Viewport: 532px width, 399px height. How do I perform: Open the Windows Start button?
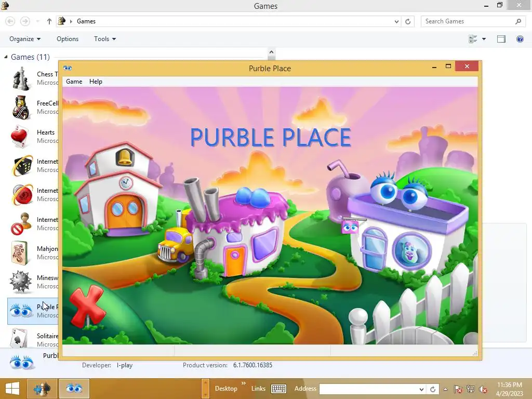pos(12,389)
